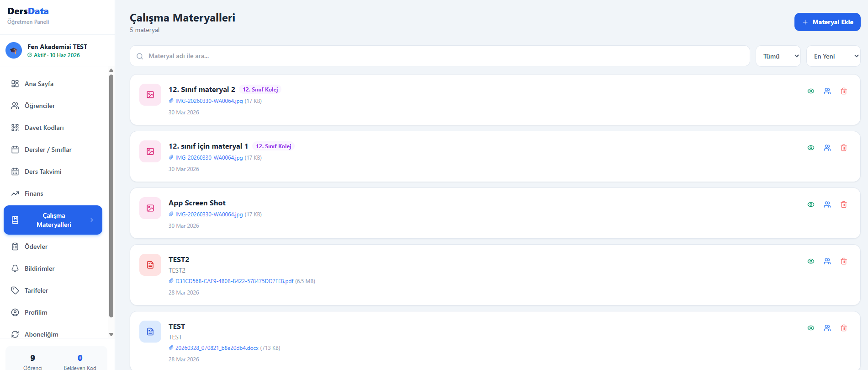
Task: Click the material name search field
Action: [439, 56]
